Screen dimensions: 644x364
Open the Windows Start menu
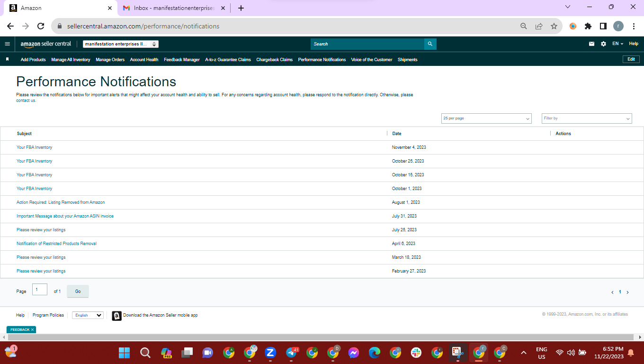pos(124,353)
